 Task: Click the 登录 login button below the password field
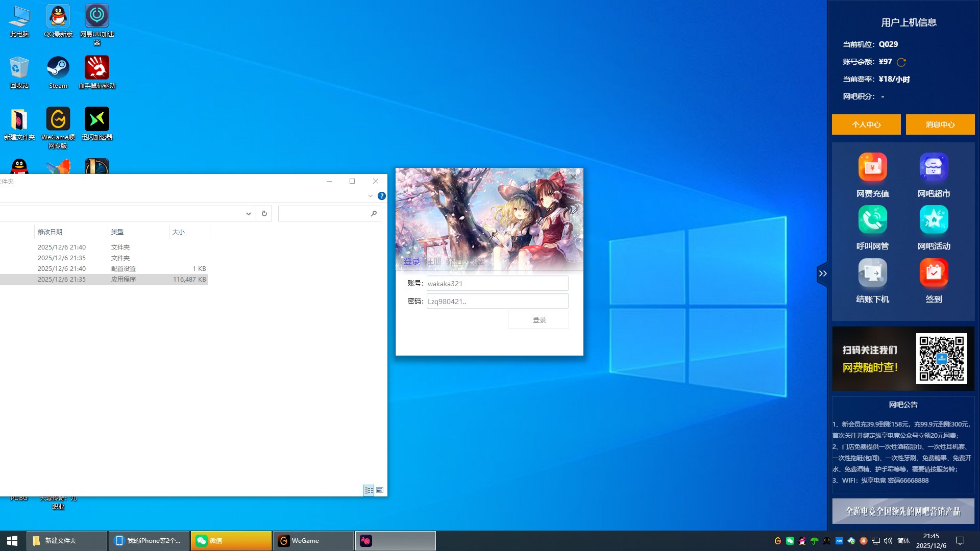click(x=538, y=320)
